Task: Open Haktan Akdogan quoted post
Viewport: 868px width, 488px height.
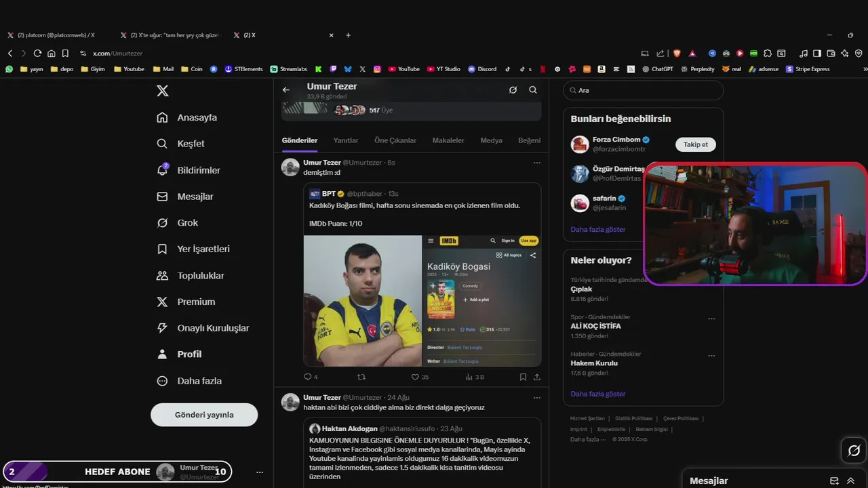Action: [x=422, y=453]
